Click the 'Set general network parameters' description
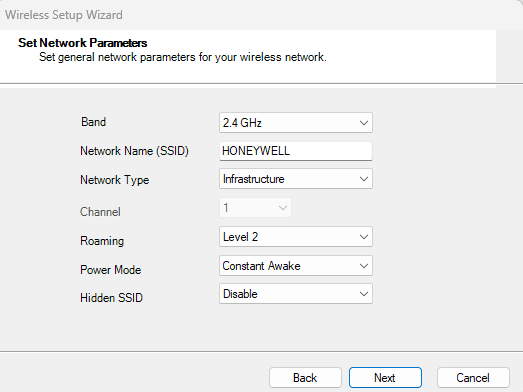This screenshot has height=392, width=523. [183, 57]
